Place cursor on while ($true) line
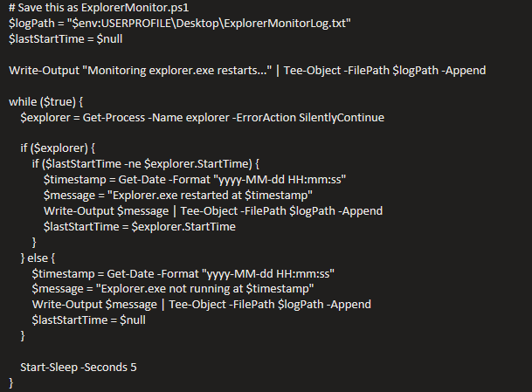The height and width of the screenshot is (392, 532). coord(45,102)
